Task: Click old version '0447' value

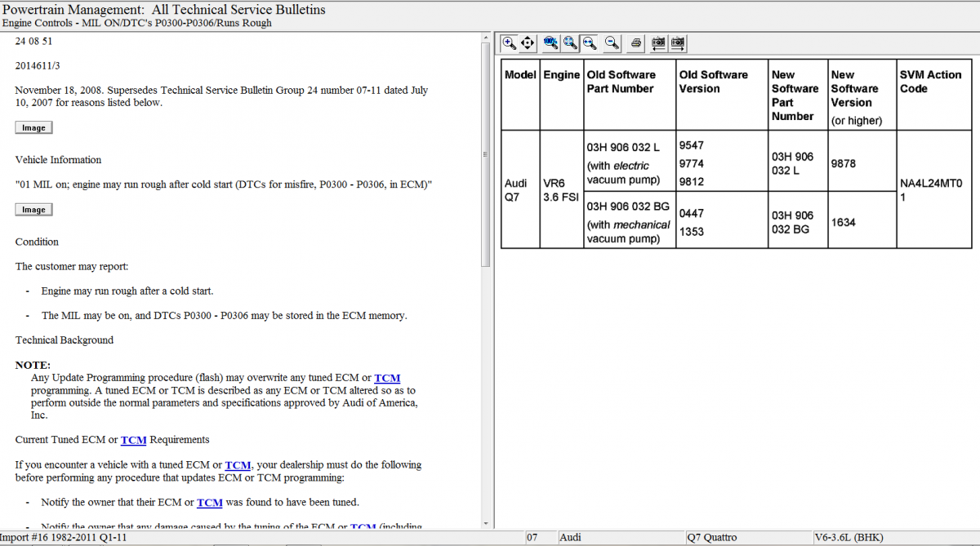Action: [692, 213]
